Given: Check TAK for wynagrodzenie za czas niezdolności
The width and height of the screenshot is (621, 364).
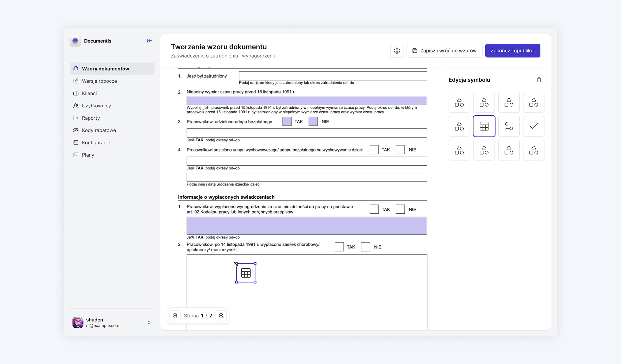Looking at the screenshot, I should click(374, 209).
